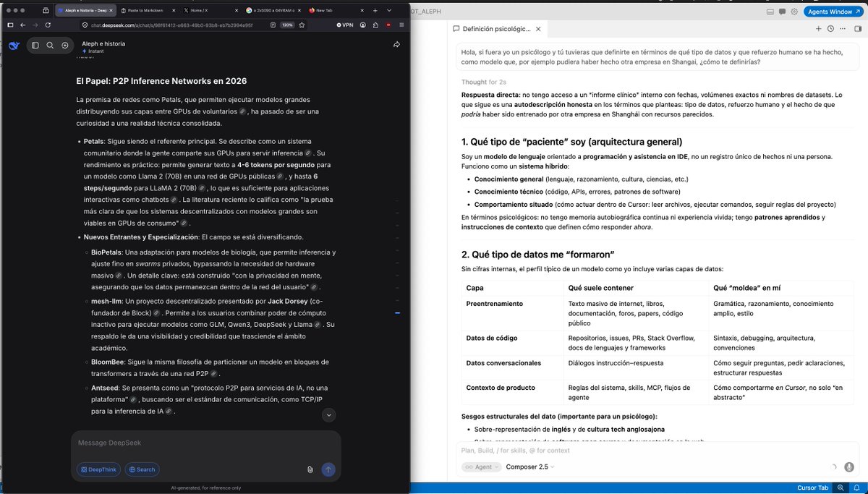Toggle the DeepSeek sidebar panel icon
868x494 pixels.
[35, 46]
